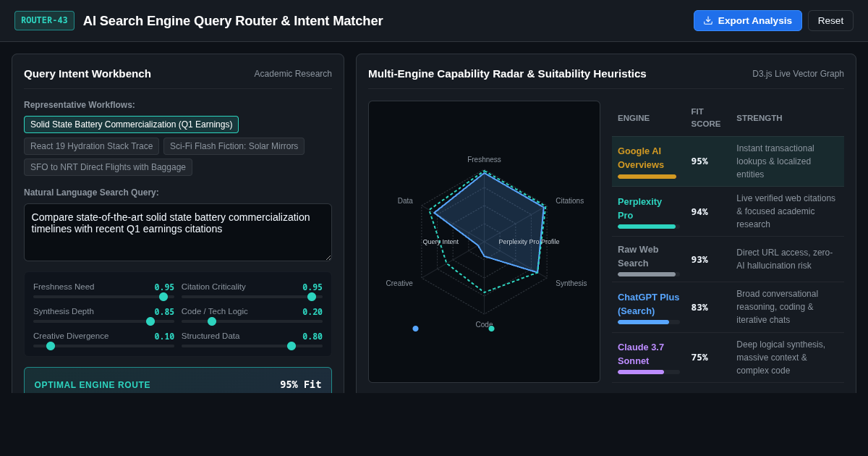Click the ChatGPT Plus blue fit bar
Screen dimensions: 868x456
click(x=643, y=322)
